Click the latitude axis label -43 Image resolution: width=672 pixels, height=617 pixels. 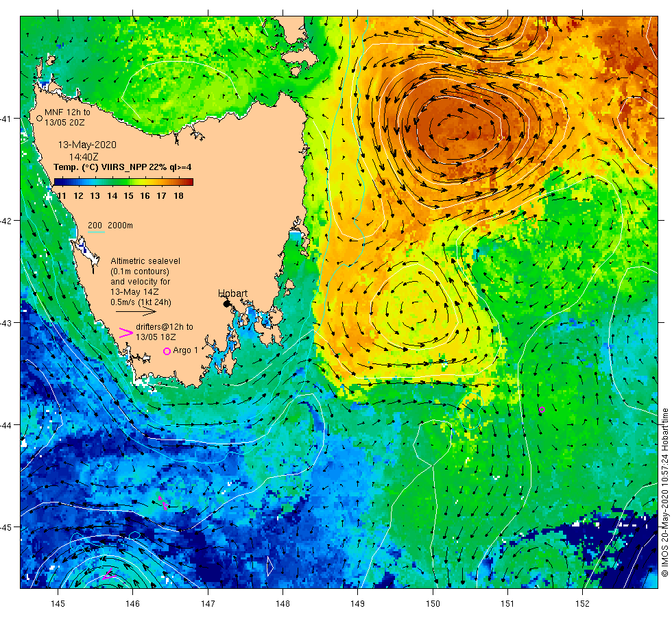pos(6,323)
